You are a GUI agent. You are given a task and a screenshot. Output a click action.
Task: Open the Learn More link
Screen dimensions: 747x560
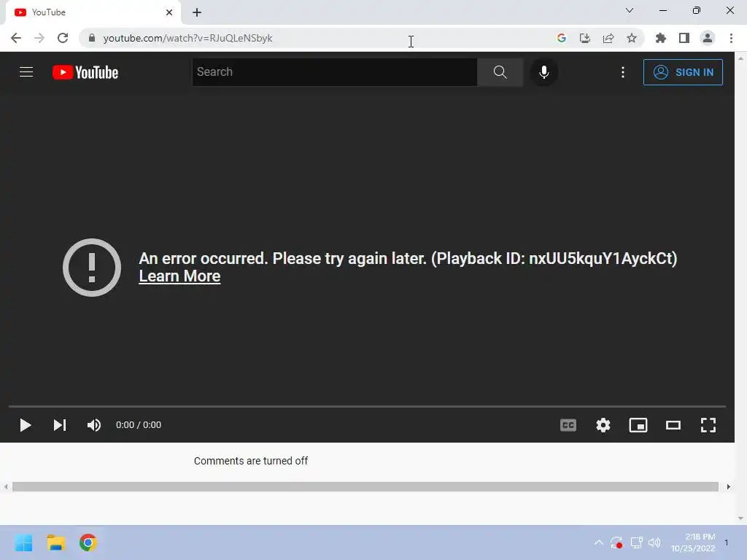[x=179, y=276]
